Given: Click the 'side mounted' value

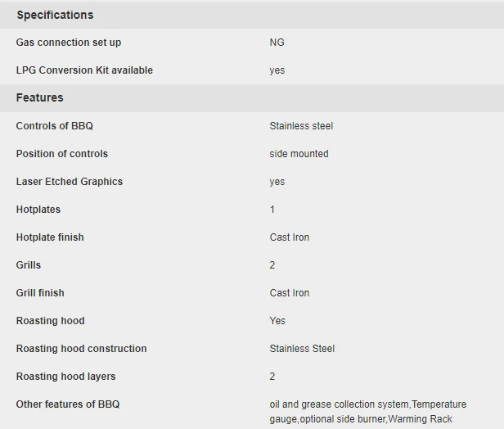Looking at the screenshot, I should [299, 154].
